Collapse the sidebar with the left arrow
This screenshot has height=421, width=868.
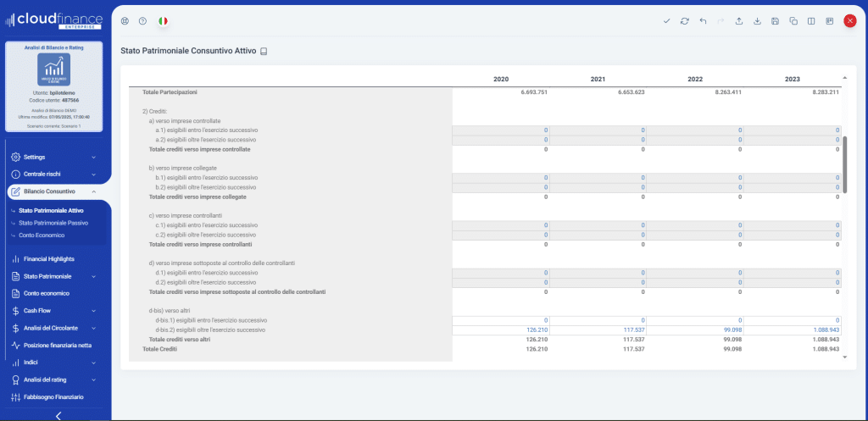tap(58, 415)
